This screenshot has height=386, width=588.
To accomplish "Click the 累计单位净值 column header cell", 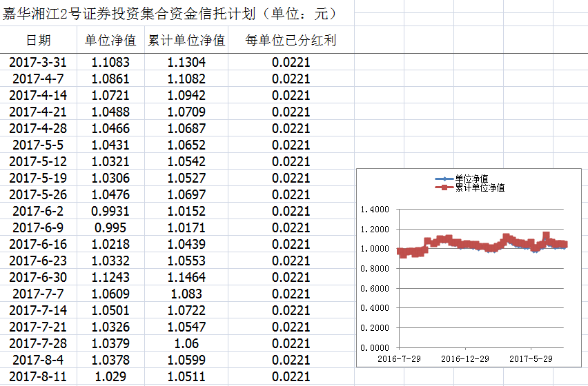I will (x=186, y=41).
